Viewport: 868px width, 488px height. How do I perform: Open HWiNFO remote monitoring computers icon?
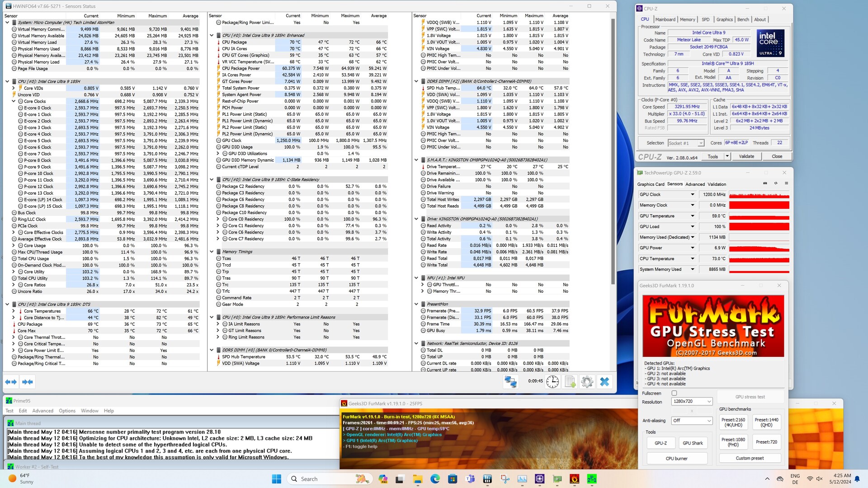coord(510,382)
